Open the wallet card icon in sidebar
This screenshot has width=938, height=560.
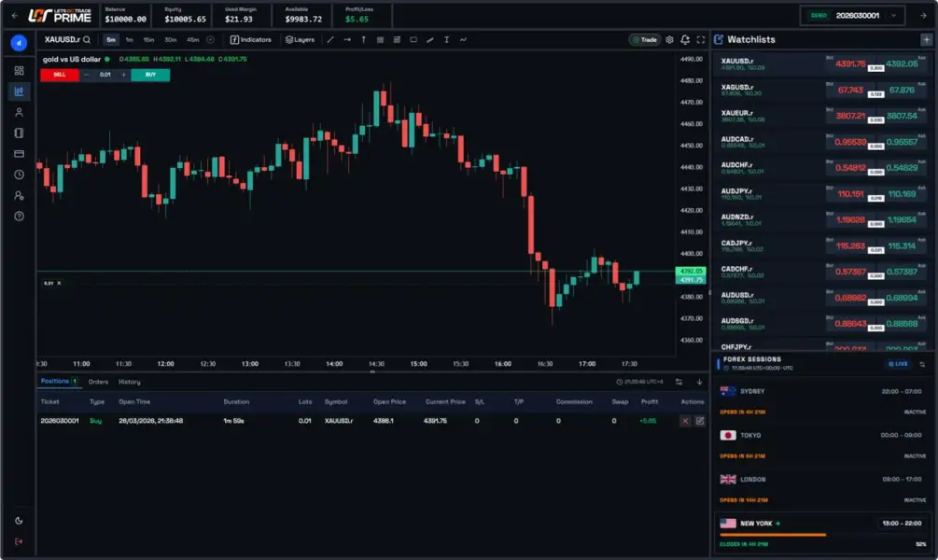point(20,154)
